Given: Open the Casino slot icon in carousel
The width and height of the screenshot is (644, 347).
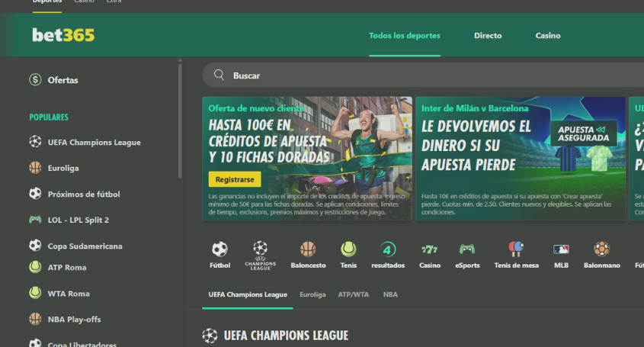Looking at the screenshot, I should pos(430,249).
